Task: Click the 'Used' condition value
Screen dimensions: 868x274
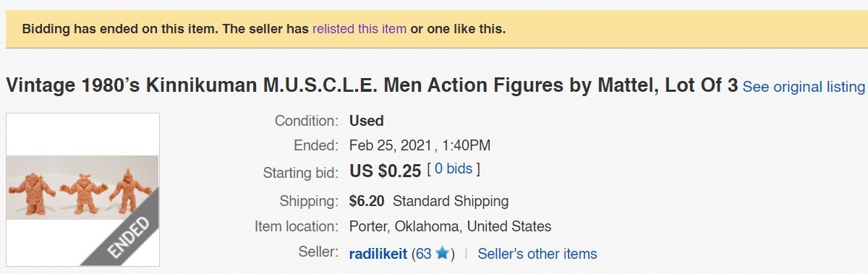Action: pyautogui.click(x=367, y=121)
